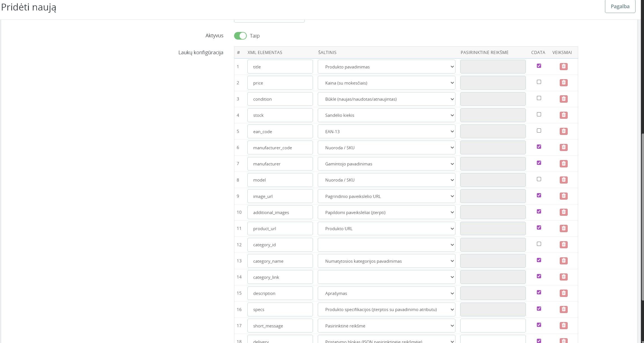
Task: Delete the title row with trash icon
Action: [563, 66]
